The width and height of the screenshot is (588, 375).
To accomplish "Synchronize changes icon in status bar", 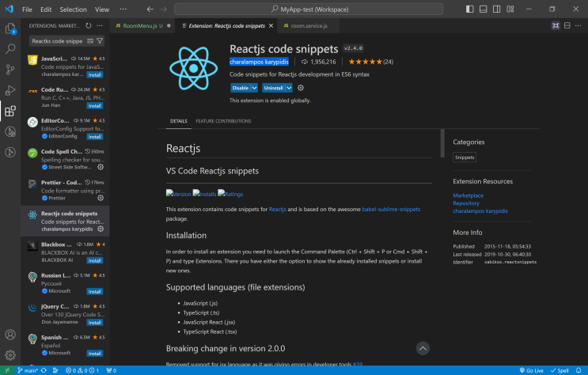I will coord(44,370).
